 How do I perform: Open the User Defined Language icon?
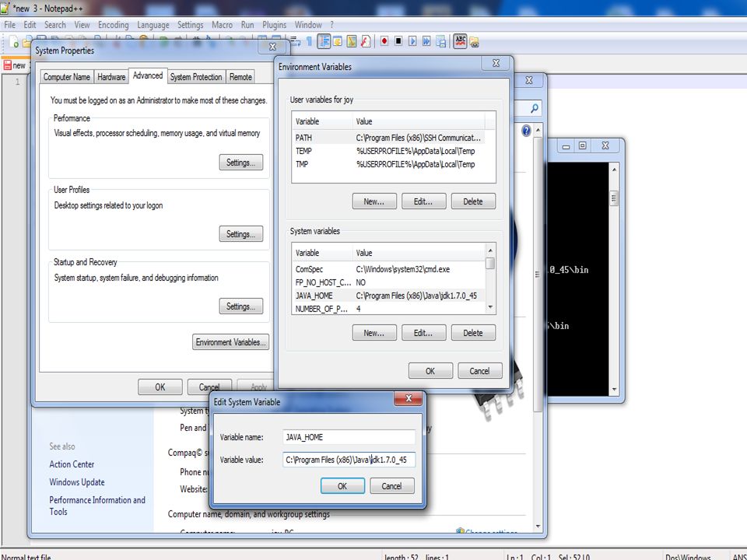pos(338,42)
